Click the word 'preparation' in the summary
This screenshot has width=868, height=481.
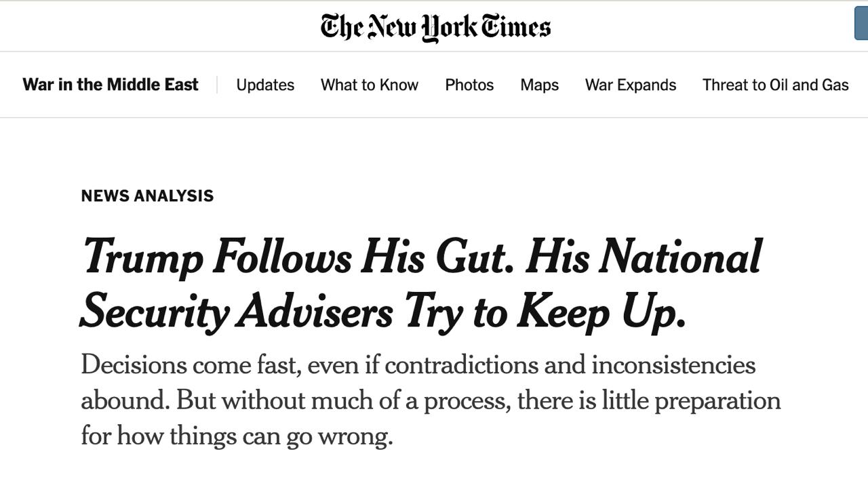click(717, 401)
